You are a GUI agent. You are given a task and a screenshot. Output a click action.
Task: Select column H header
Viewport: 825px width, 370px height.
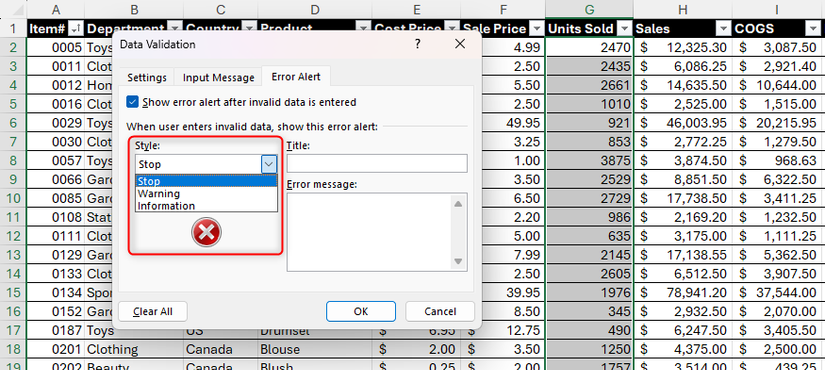682,9
